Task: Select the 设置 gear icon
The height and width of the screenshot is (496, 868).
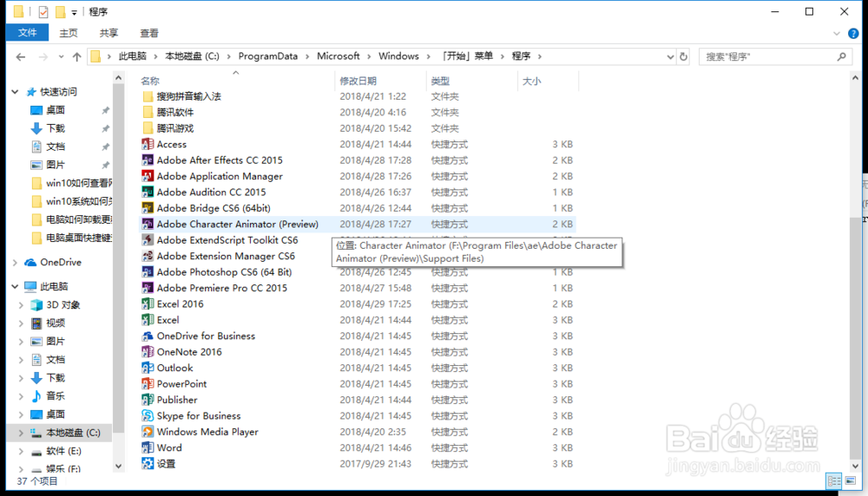Action: (148, 464)
